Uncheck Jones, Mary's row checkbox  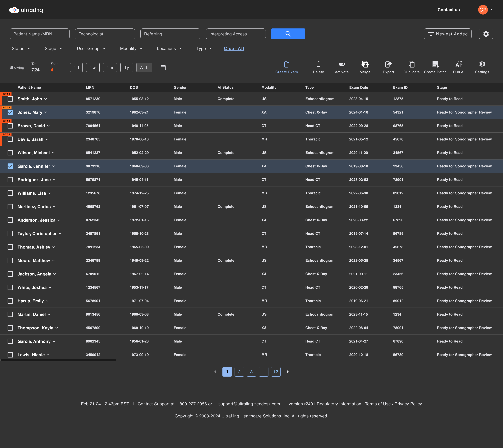tap(10, 112)
